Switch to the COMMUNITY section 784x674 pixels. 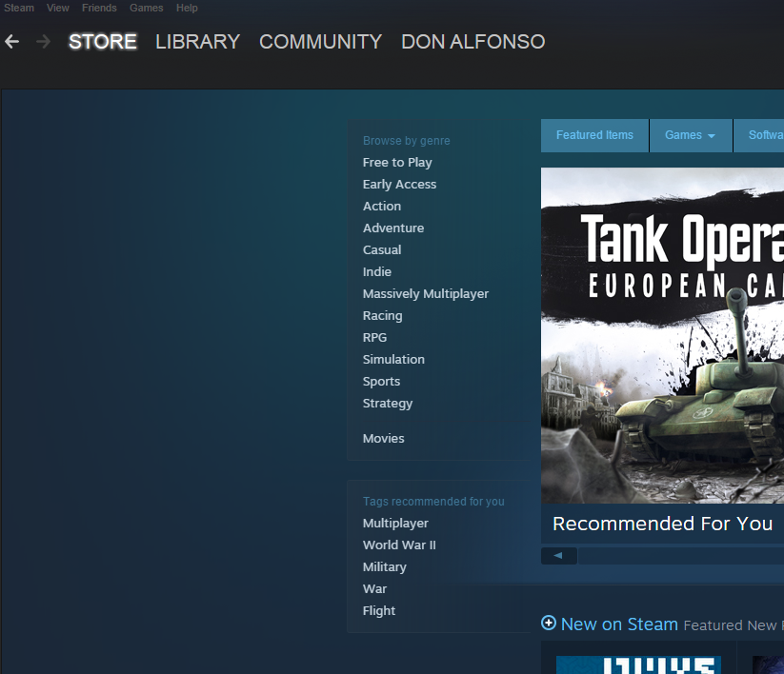coord(320,42)
